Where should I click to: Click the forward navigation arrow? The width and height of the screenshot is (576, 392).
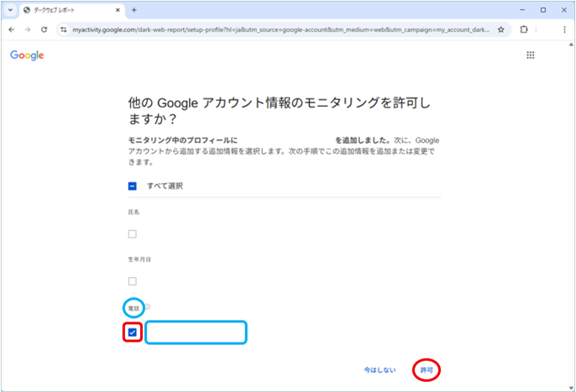tap(28, 29)
